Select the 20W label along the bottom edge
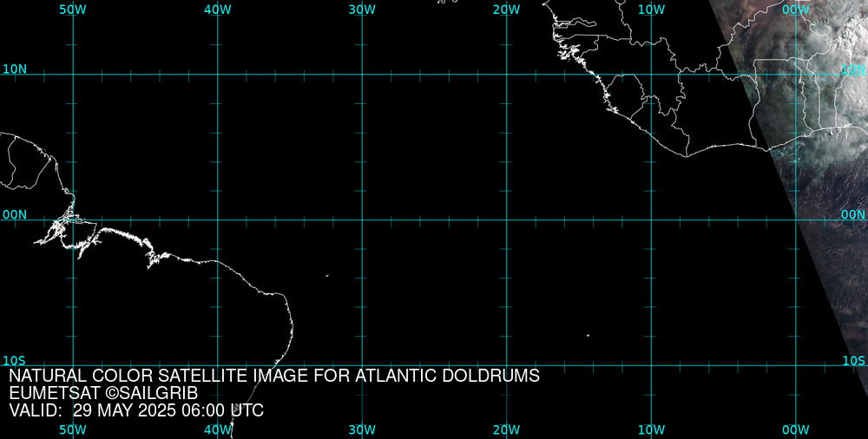Screen dimensions: 868x439 (x=507, y=430)
